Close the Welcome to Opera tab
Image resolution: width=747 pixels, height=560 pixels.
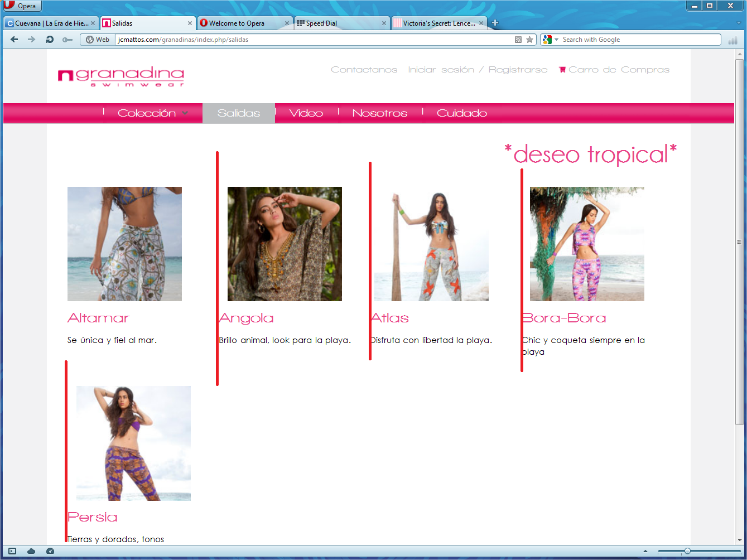[x=287, y=23]
